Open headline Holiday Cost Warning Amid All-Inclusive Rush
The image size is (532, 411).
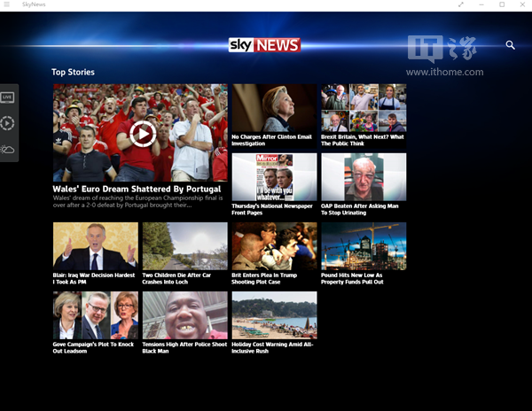coord(272,347)
